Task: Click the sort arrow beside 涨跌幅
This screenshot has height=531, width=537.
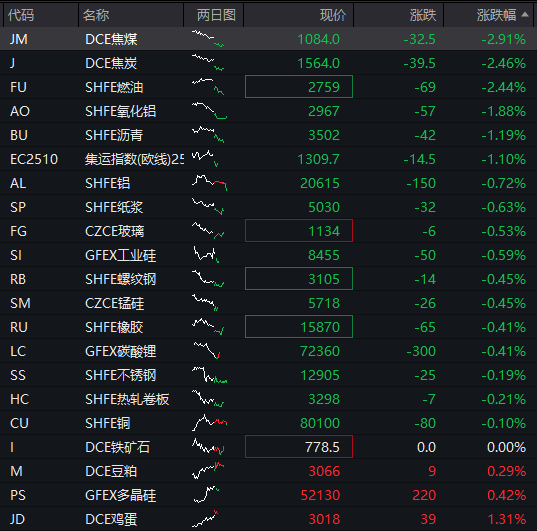Action: tap(525, 15)
